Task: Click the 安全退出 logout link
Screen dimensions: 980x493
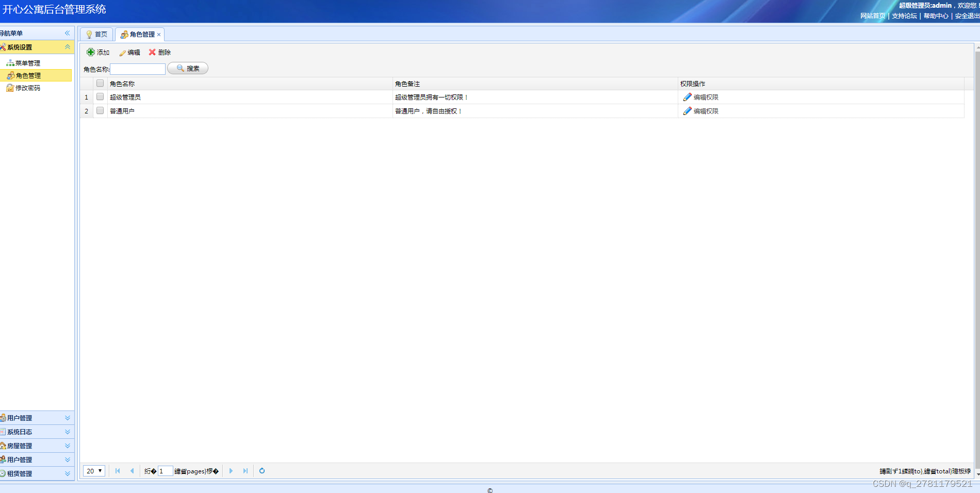Action: coord(967,16)
